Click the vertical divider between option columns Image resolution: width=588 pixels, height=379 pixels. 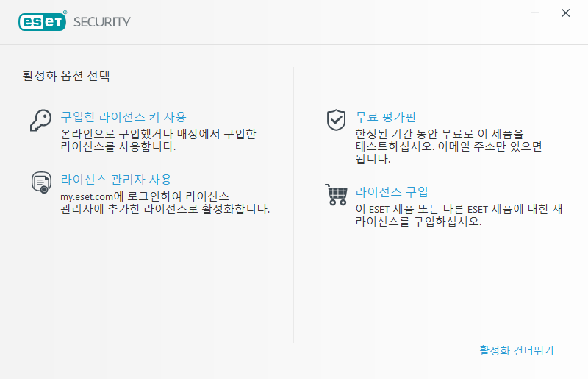(293, 206)
